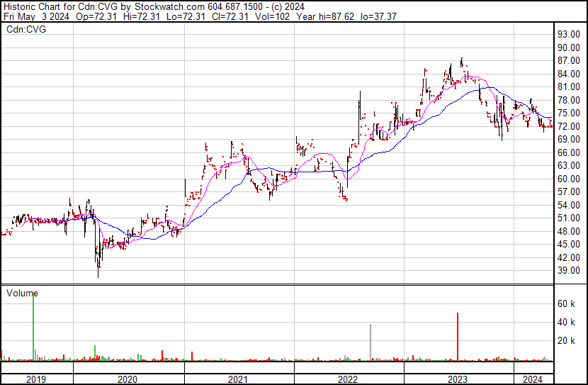Select the 2023 year marker on timeline

tap(458, 379)
